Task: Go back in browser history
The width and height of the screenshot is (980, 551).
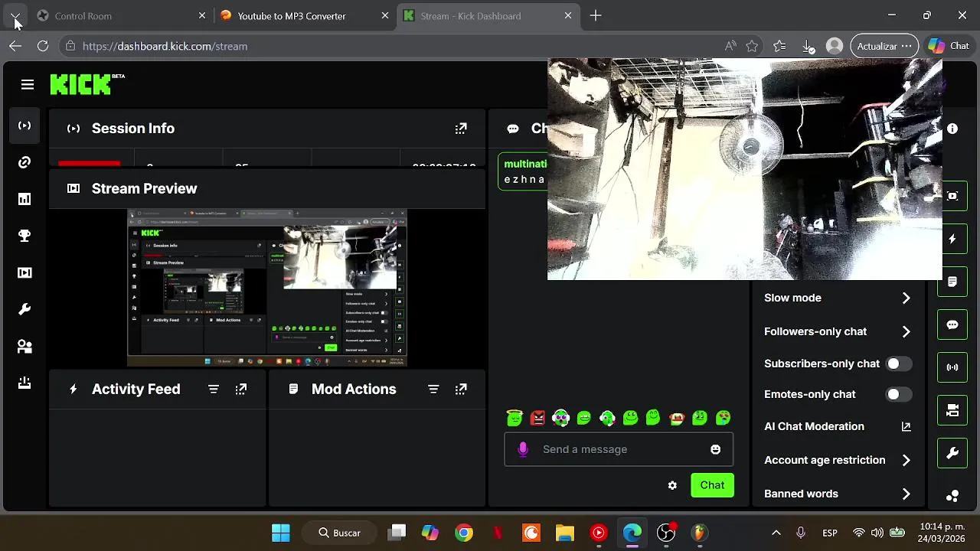Action: [x=15, y=46]
